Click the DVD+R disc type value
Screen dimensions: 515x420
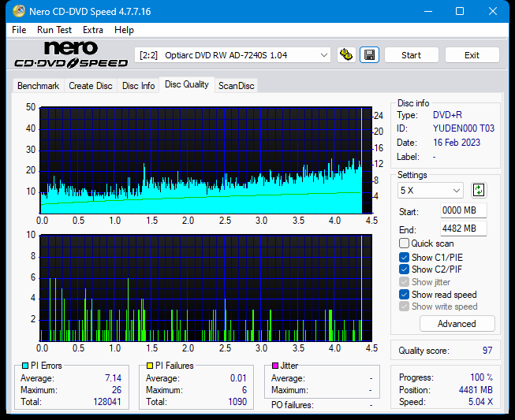pos(447,115)
